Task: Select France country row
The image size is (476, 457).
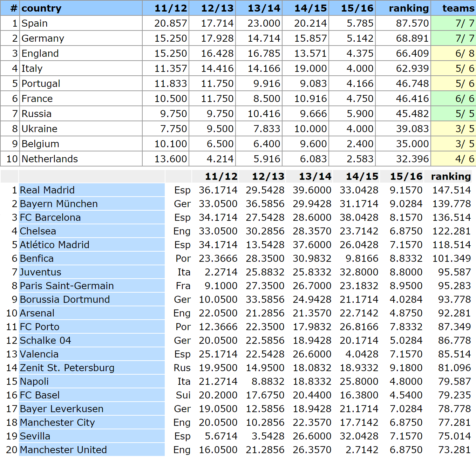Action: click(37, 98)
